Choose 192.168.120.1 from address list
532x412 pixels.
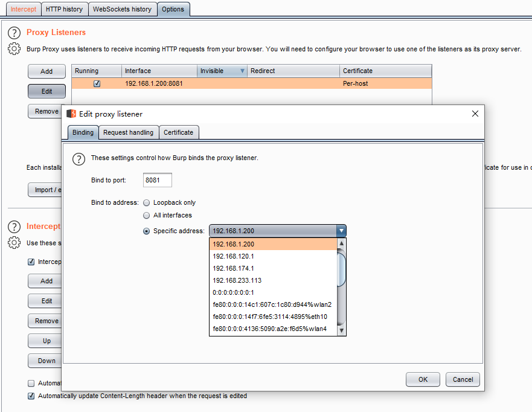[x=273, y=256]
